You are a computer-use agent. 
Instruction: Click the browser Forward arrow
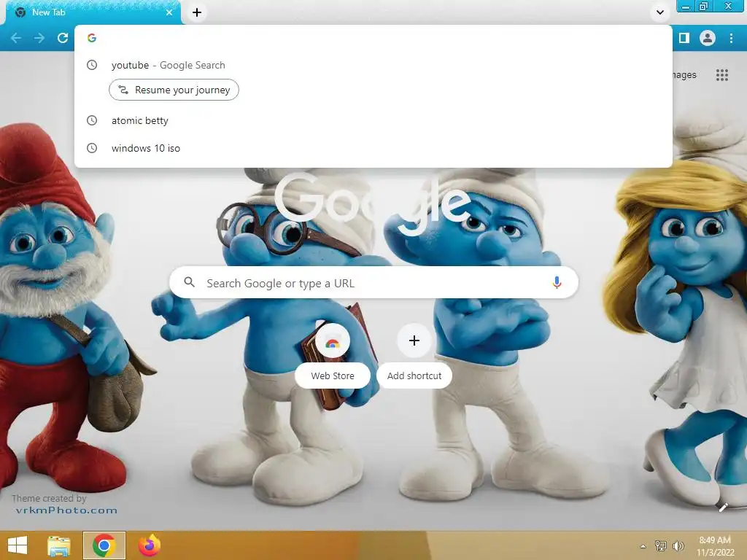pos(39,38)
